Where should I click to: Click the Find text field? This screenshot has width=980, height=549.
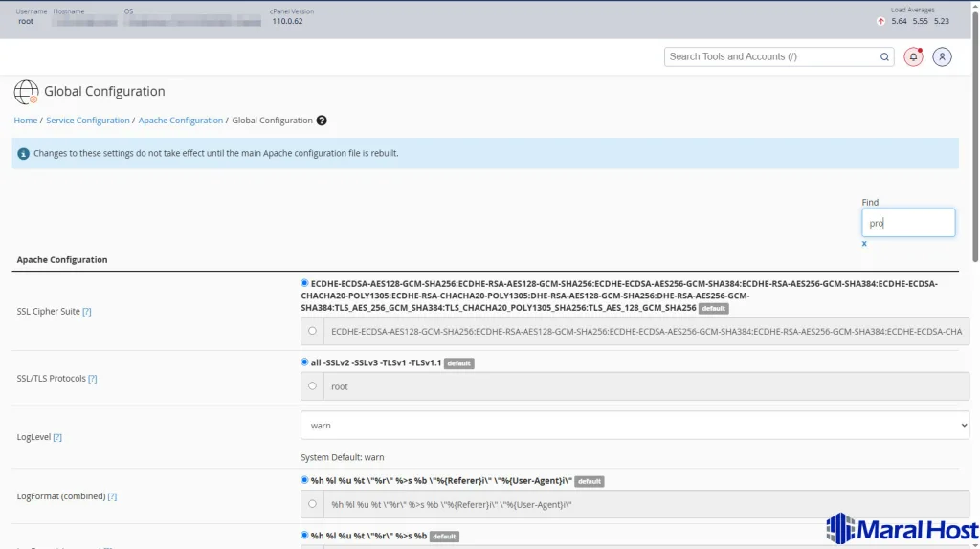[x=907, y=223]
